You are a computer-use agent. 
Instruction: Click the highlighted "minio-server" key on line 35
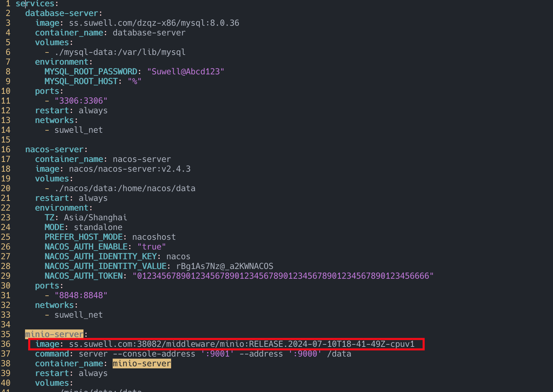54,334
